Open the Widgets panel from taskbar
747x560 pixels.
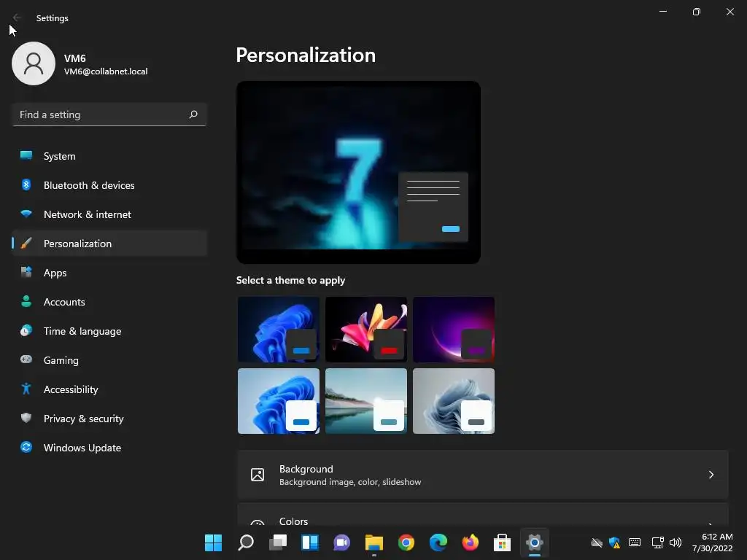[x=309, y=542]
